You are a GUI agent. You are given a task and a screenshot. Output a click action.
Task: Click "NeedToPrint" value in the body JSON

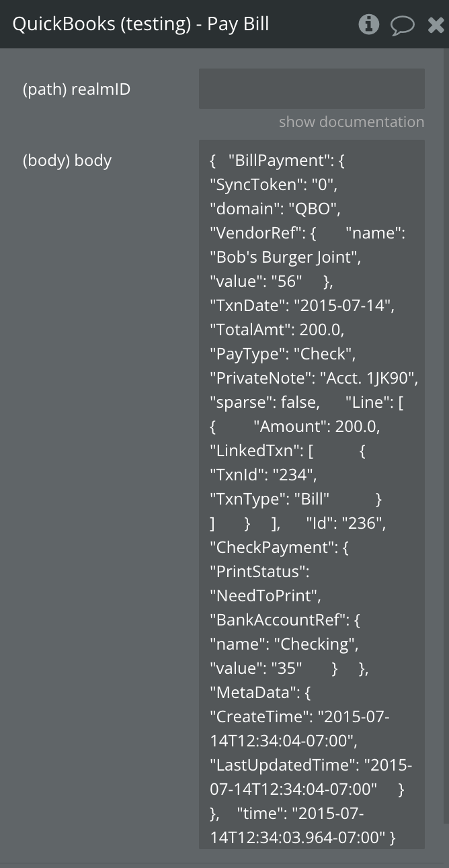point(266,596)
